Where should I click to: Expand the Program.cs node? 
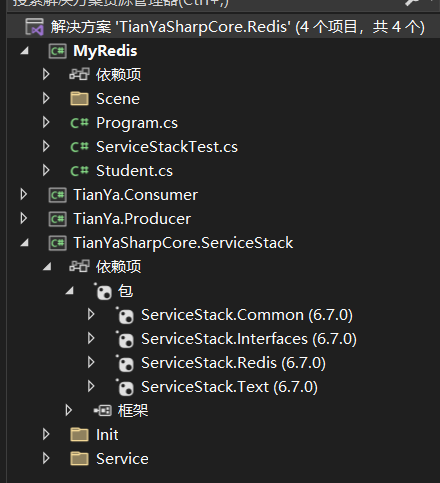(46, 122)
